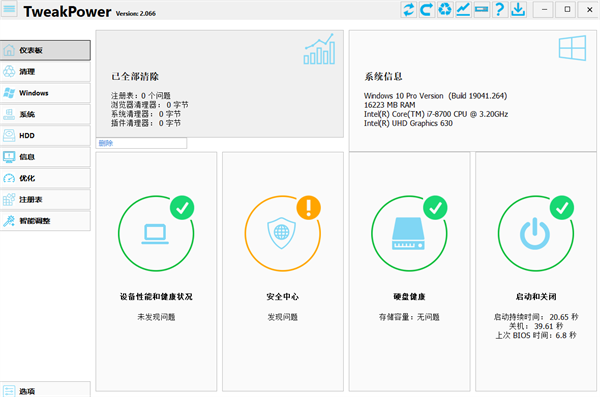Open help via question mark icon
The width and height of the screenshot is (600, 397).
pyautogui.click(x=500, y=9)
